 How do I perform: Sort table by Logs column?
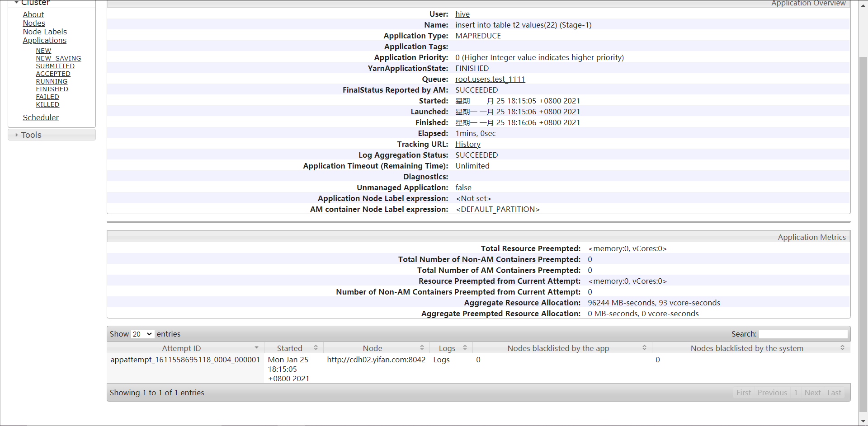[451, 348]
